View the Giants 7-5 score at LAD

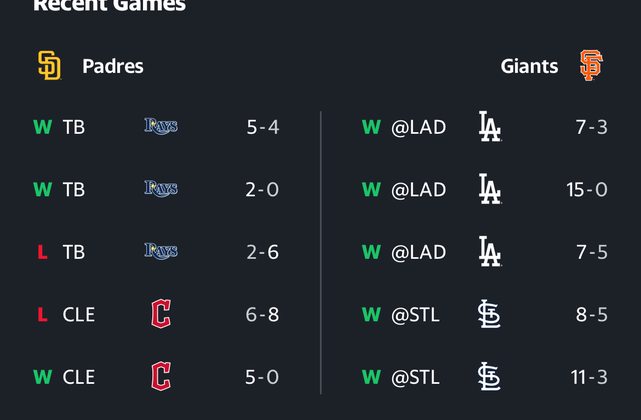pos(591,252)
